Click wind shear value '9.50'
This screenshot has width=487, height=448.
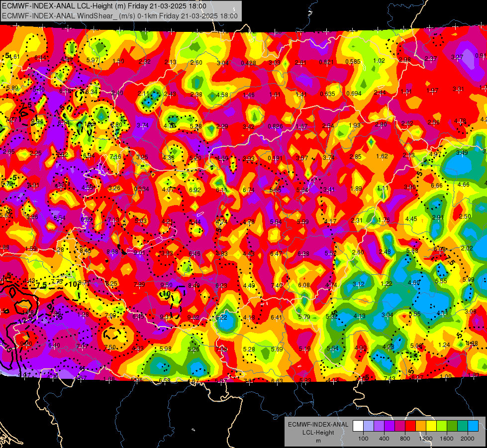(167, 285)
